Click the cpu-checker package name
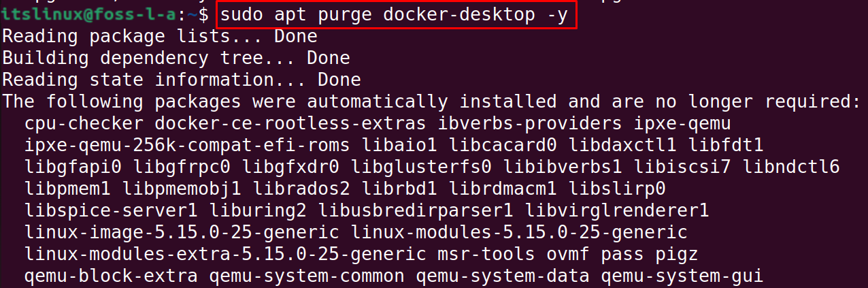868x288 pixels. [x=84, y=124]
